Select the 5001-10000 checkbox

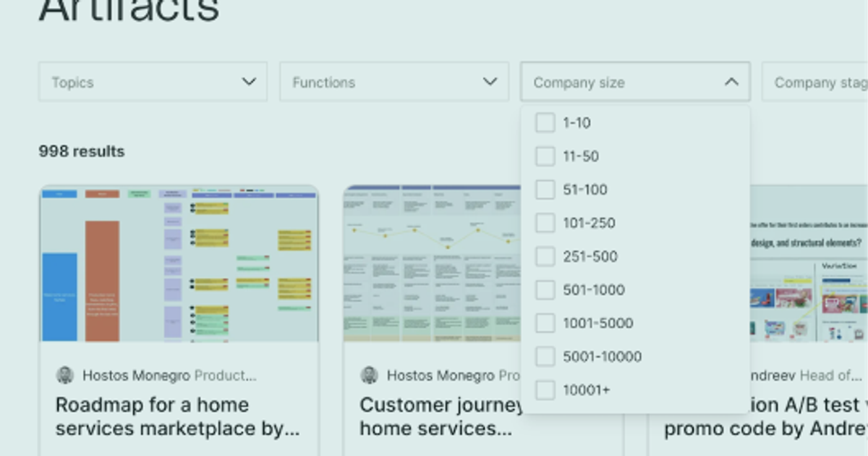click(x=545, y=356)
